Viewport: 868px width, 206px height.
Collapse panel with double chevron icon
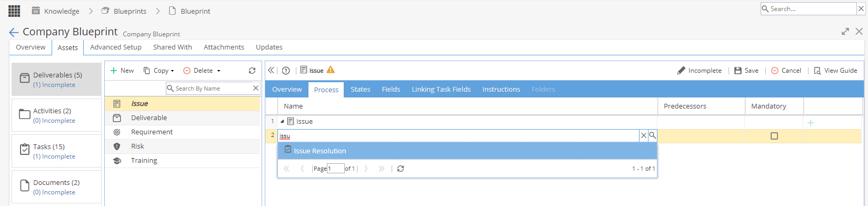click(271, 70)
